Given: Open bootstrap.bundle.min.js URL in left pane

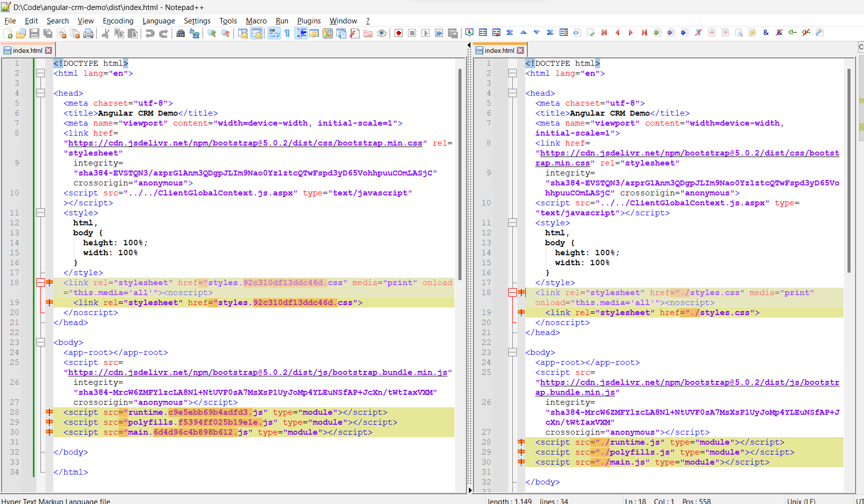Looking at the screenshot, I should (258, 372).
